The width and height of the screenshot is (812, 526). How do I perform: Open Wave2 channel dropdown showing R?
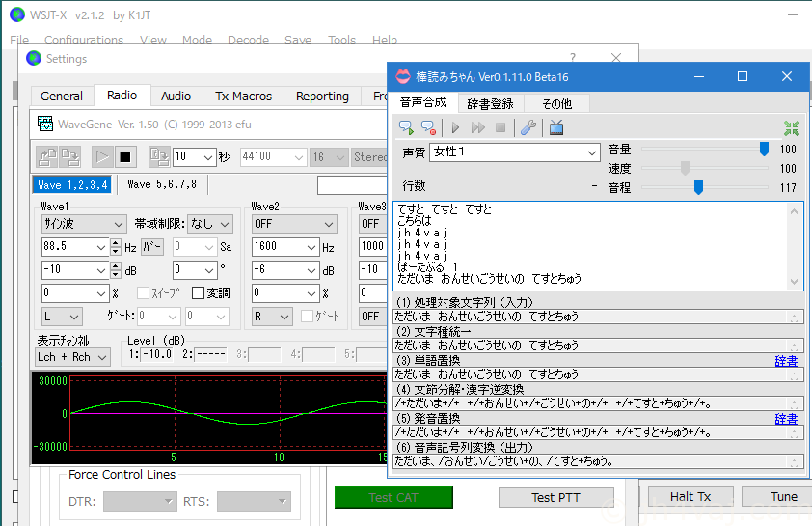point(272,317)
